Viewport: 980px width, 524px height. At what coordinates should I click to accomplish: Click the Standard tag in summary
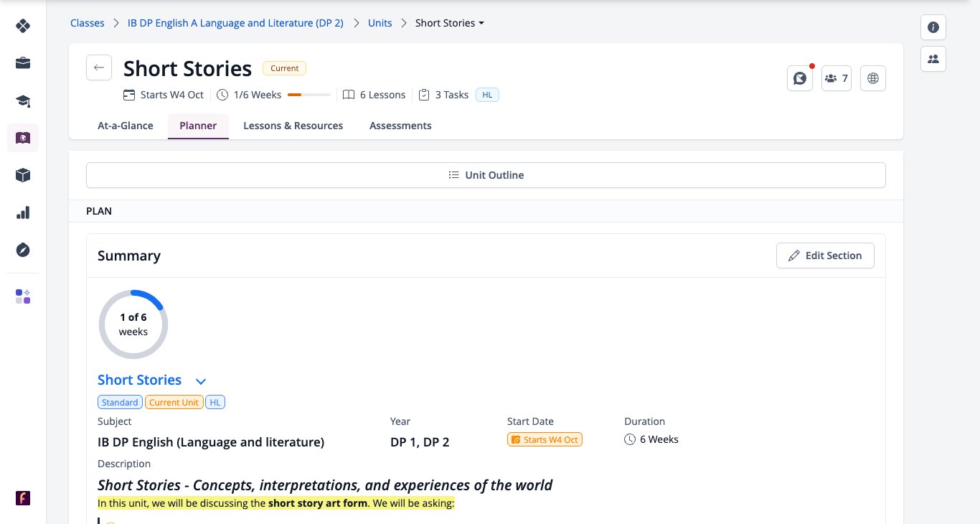coord(120,403)
